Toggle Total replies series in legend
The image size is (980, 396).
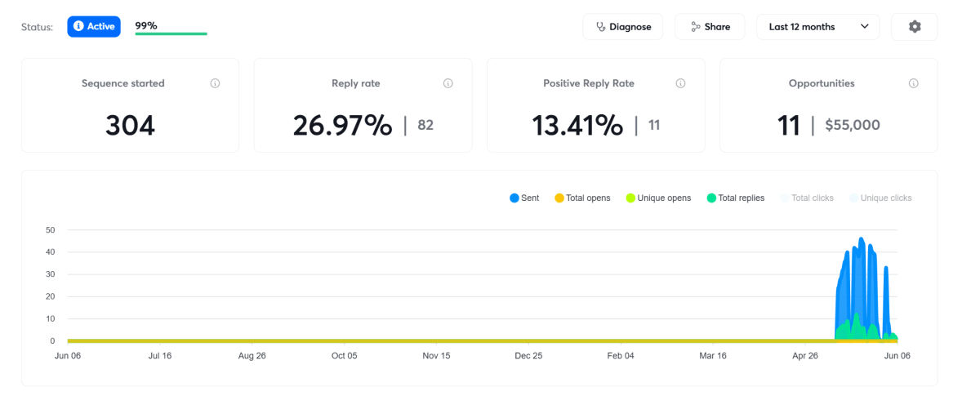tap(736, 198)
